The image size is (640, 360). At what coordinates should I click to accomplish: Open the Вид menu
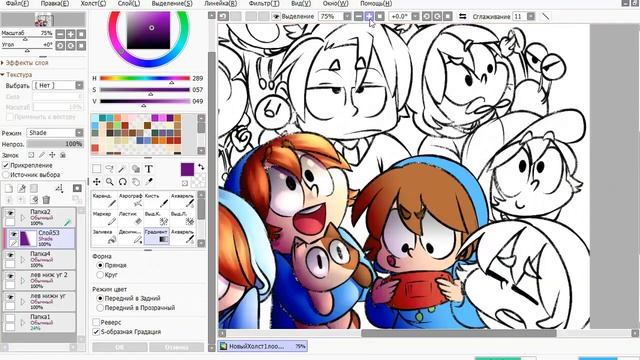click(301, 3)
